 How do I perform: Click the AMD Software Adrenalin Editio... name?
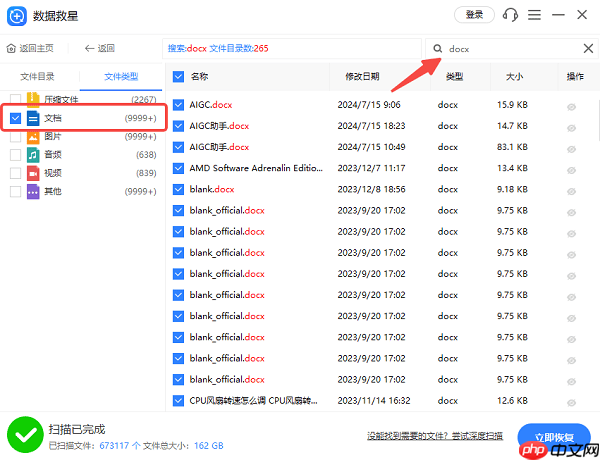(256, 168)
